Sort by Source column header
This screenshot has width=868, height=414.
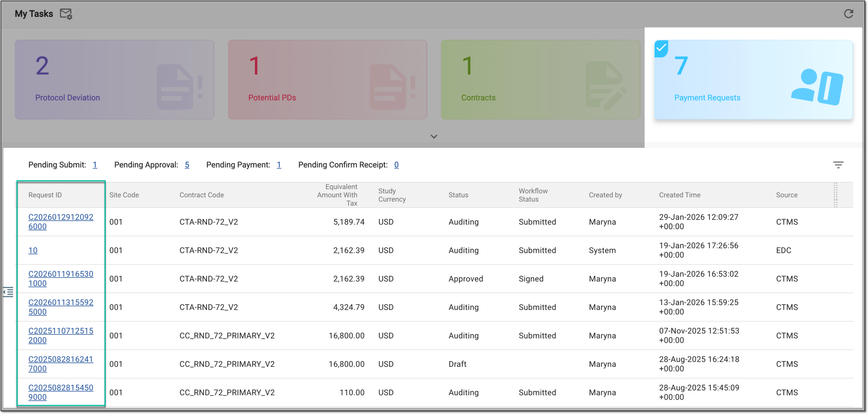[x=787, y=195]
